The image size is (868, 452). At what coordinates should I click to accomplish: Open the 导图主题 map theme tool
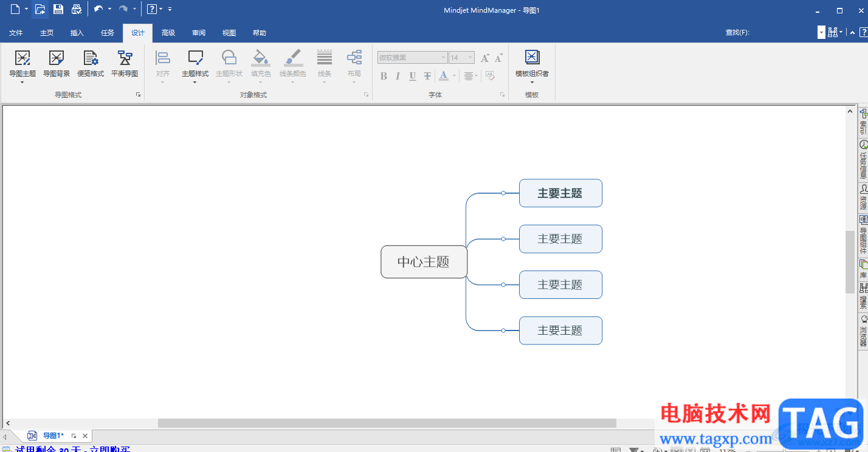[22, 67]
